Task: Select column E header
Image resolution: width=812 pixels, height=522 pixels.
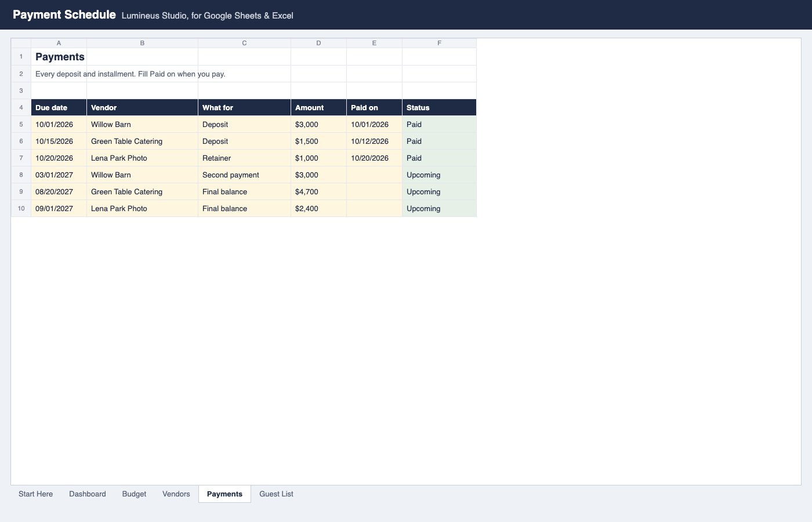Action: [x=374, y=43]
